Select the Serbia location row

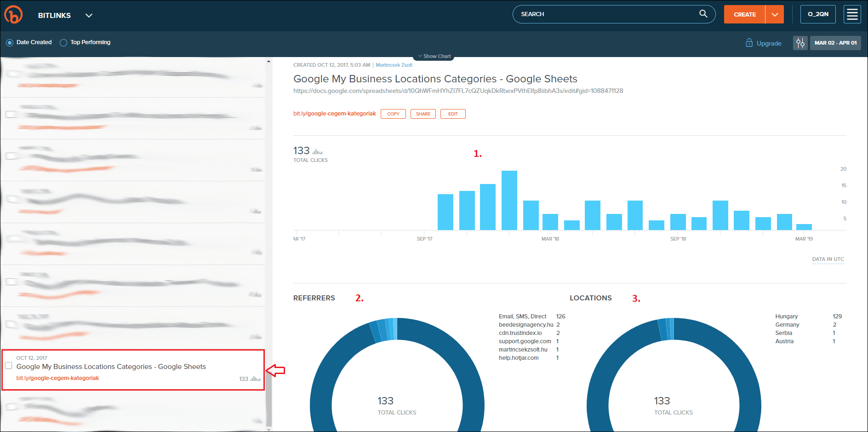click(x=805, y=333)
